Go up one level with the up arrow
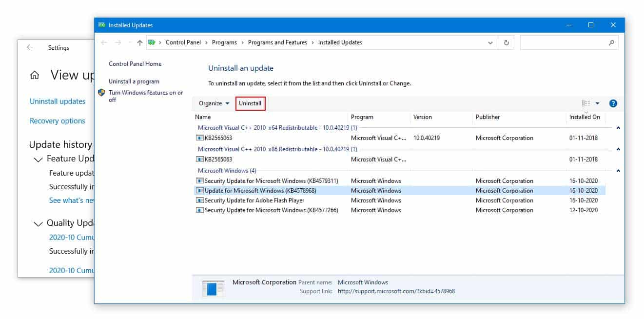Screen dimensions: 644x319 (140, 42)
